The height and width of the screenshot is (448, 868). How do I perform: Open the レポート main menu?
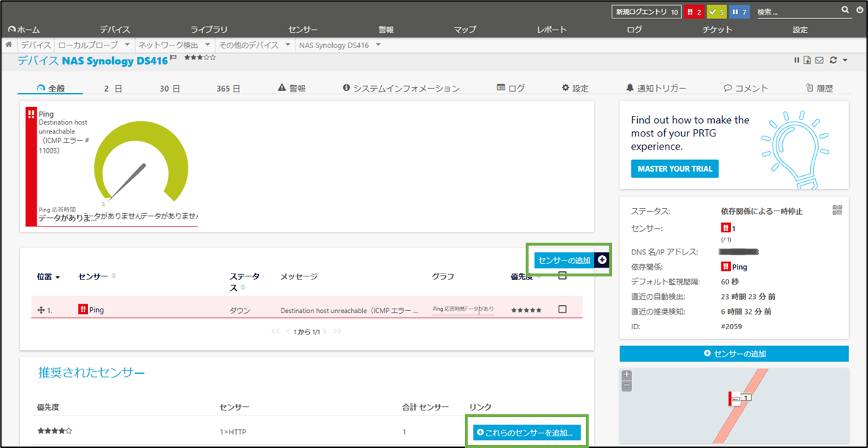551,30
